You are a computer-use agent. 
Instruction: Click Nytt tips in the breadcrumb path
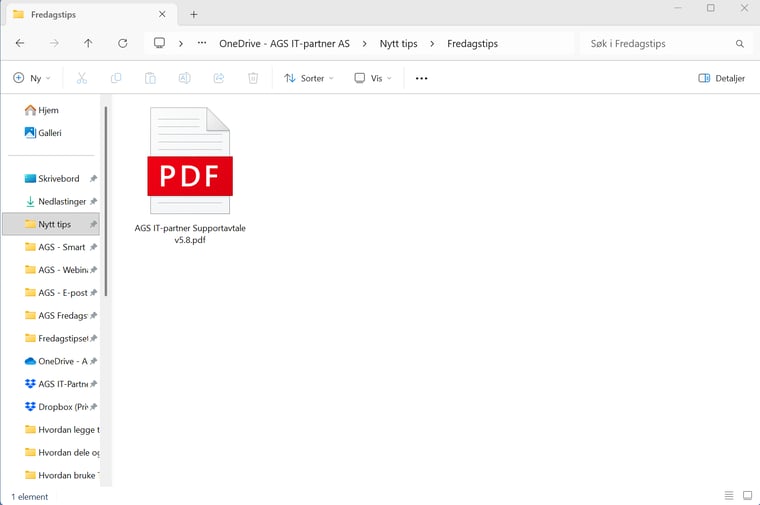[x=398, y=44]
